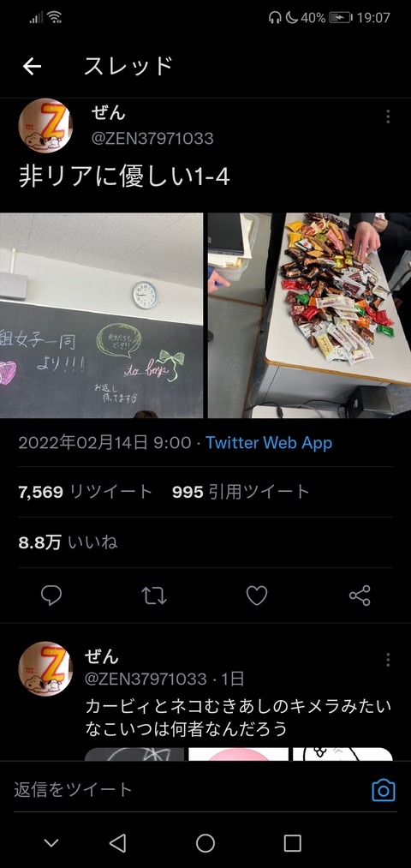411x868 pixels.
Task: Collapse the keyboard with the down chevron in the navigation bar
Action: 51,843
